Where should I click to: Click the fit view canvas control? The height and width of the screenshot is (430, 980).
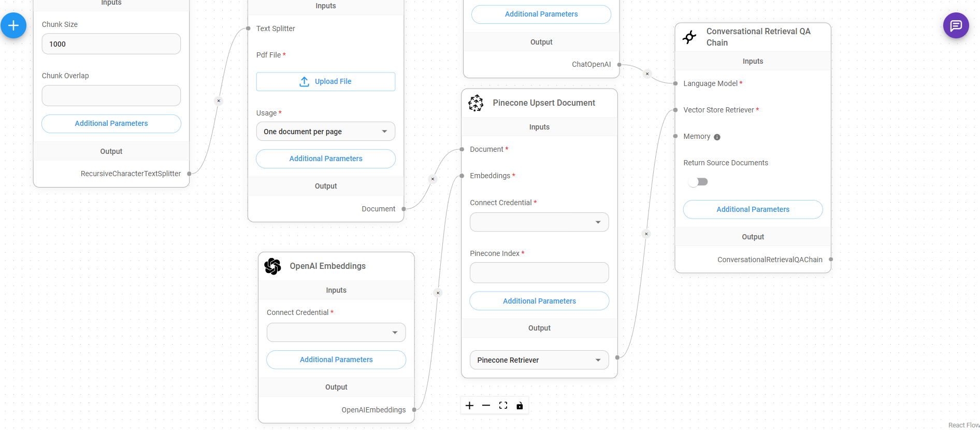pyautogui.click(x=503, y=406)
